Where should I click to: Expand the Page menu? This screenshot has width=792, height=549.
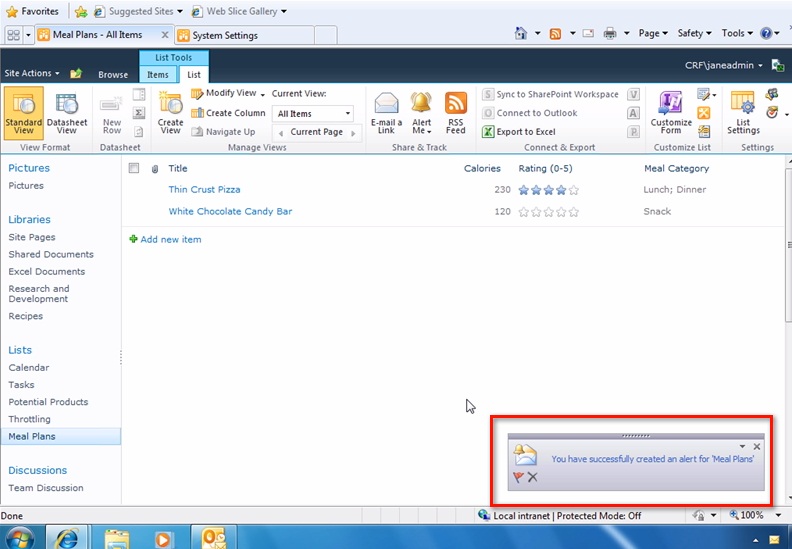pos(653,33)
